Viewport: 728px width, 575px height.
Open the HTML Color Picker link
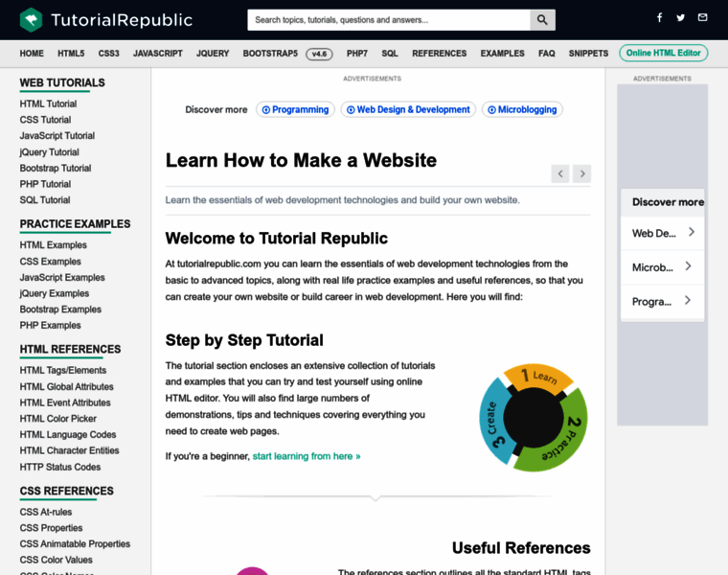click(x=58, y=419)
